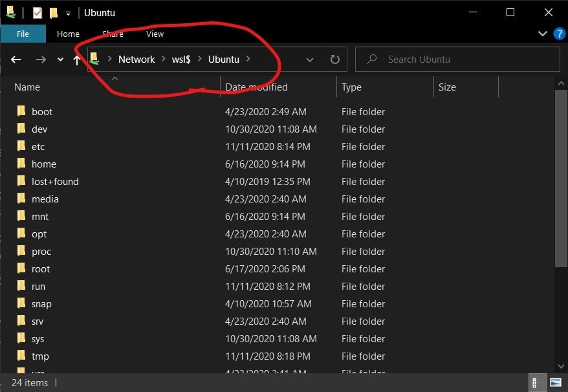Open recent locations dropdown arrow

[61, 60]
